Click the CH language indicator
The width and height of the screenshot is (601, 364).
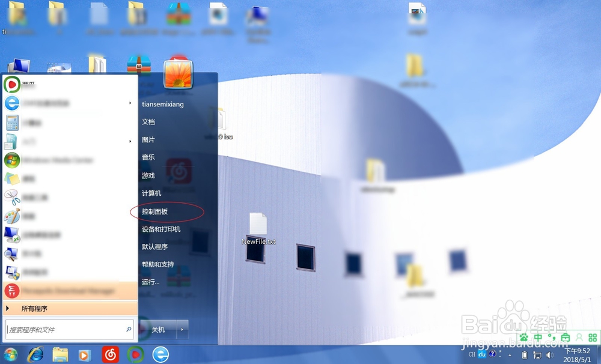click(471, 354)
